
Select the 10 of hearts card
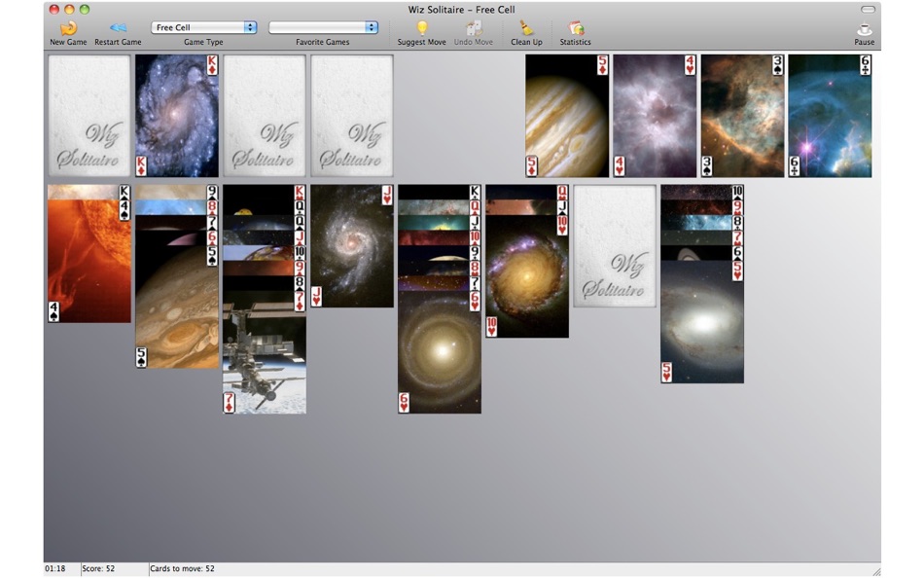click(x=527, y=276)
